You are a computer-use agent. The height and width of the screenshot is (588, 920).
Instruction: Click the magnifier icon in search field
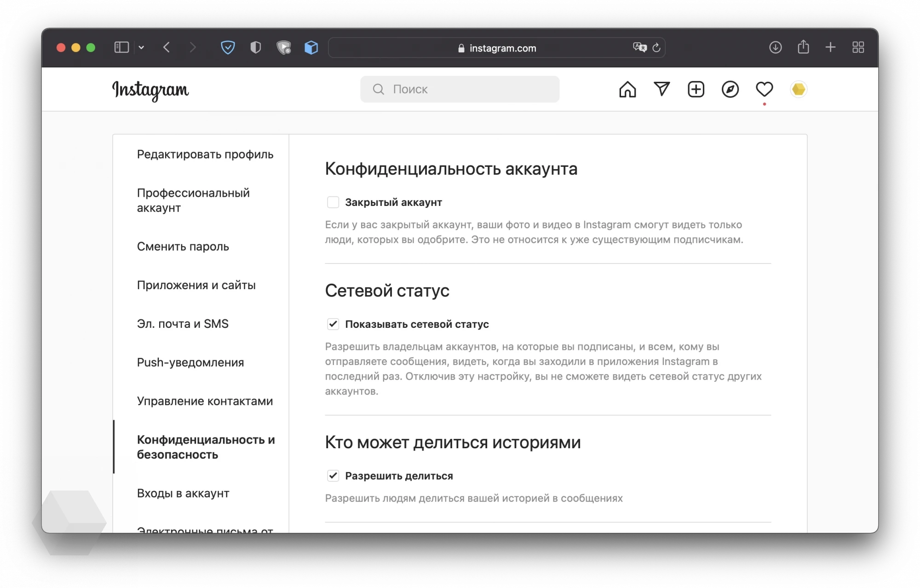[378, 89]
